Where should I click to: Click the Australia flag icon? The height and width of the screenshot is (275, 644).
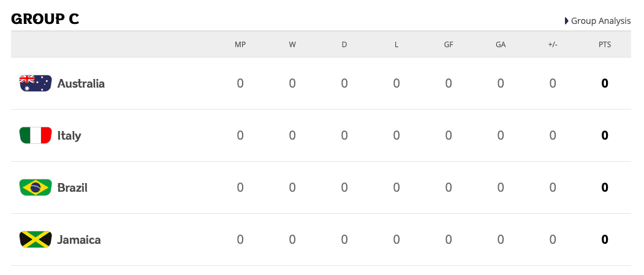click(x=36, y=83)
